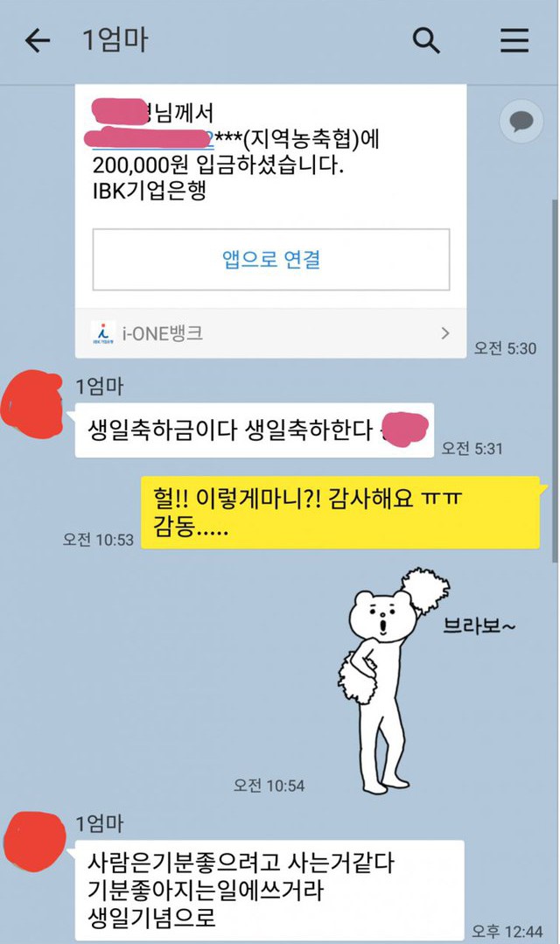The width and height of the screenshot is (560, 944).
Task: Select the yellow 감사해요 reply bubble
Action: [340, 513]
